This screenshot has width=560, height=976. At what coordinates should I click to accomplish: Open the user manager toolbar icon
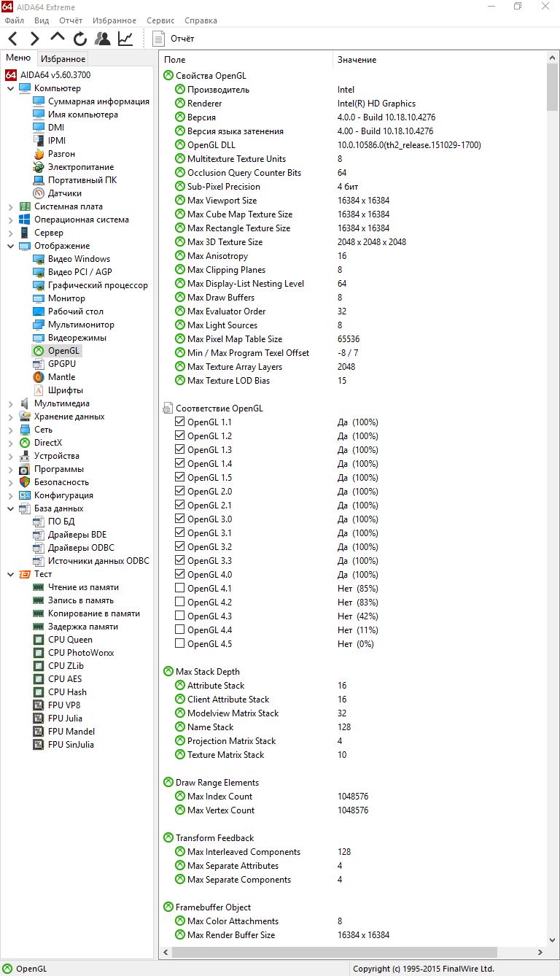point(103,39)
